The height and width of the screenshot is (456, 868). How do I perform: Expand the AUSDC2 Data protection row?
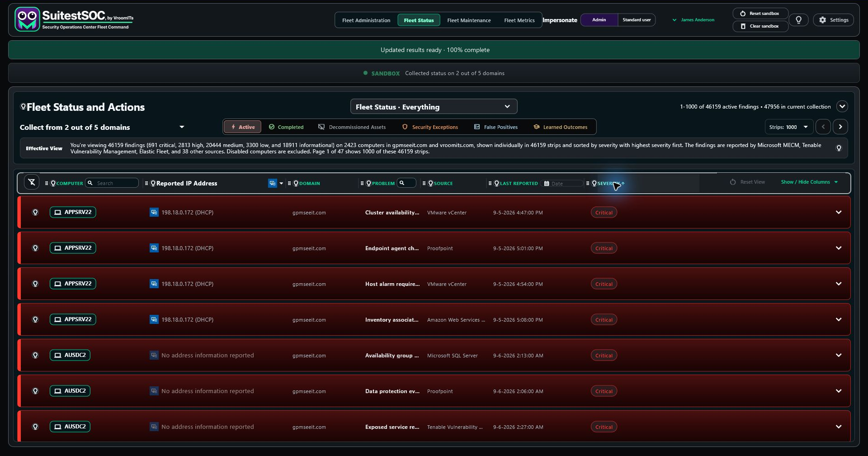click(839, 391)
